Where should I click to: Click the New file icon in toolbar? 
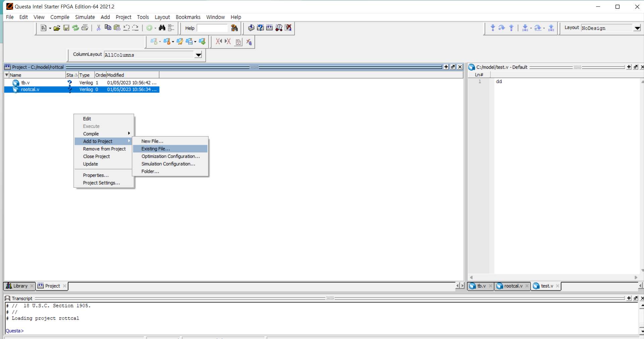point(43,28)
